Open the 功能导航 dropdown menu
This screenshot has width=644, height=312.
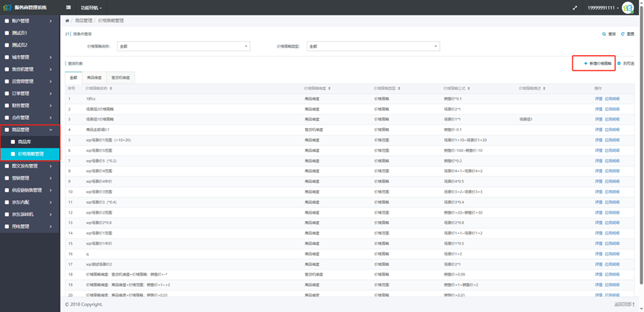click(91, 7)
